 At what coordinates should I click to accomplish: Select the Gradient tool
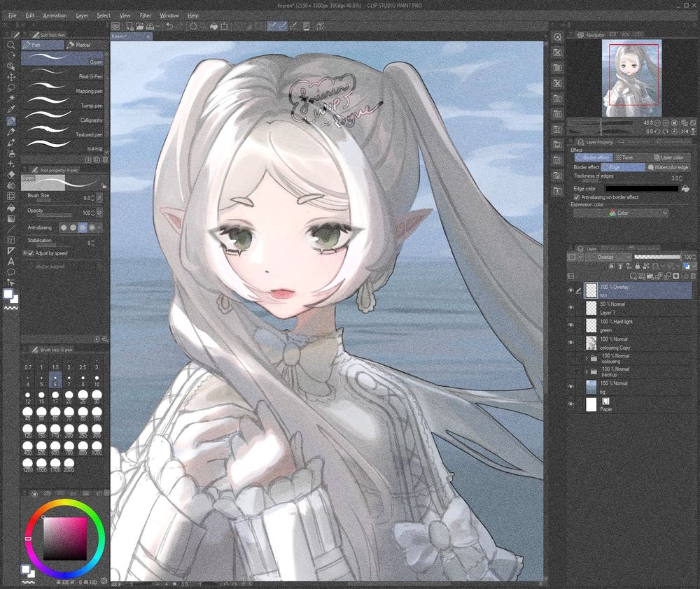[10, 219]
